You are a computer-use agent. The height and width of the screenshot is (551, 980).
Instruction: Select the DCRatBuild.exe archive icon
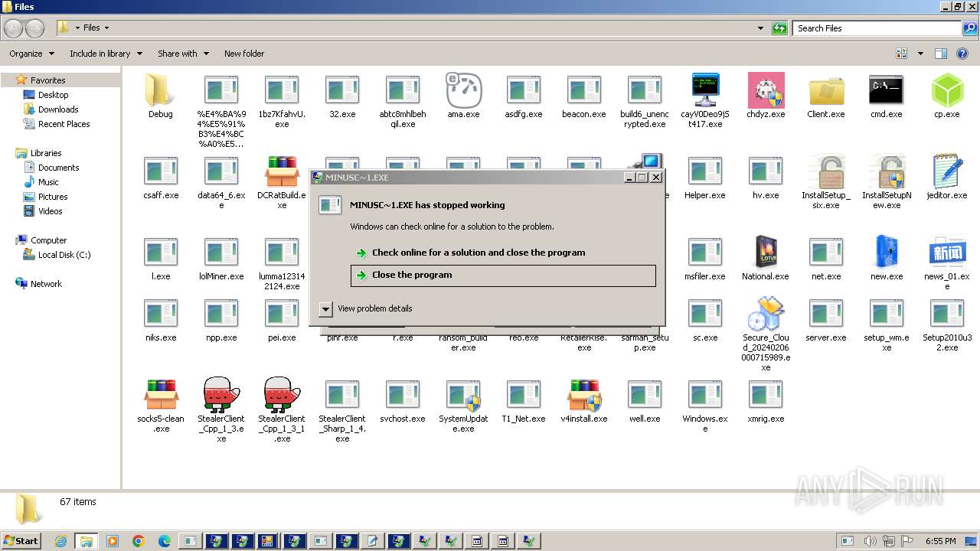pos(282,171)
